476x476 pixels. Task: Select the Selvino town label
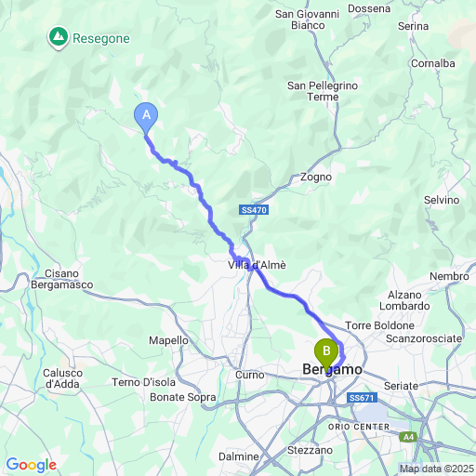[442, 200]
